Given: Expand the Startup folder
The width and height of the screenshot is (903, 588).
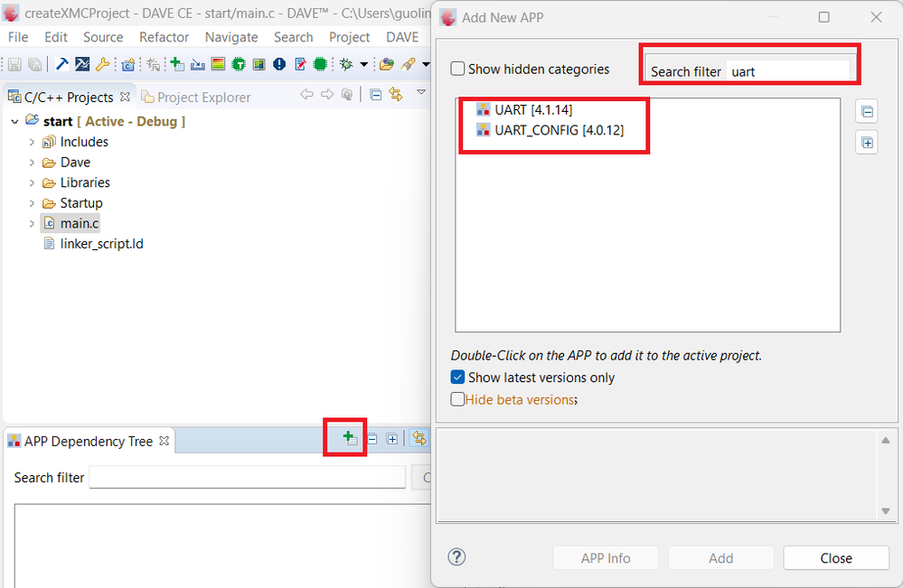Looking at the screenshot, I should click(32, 203).
